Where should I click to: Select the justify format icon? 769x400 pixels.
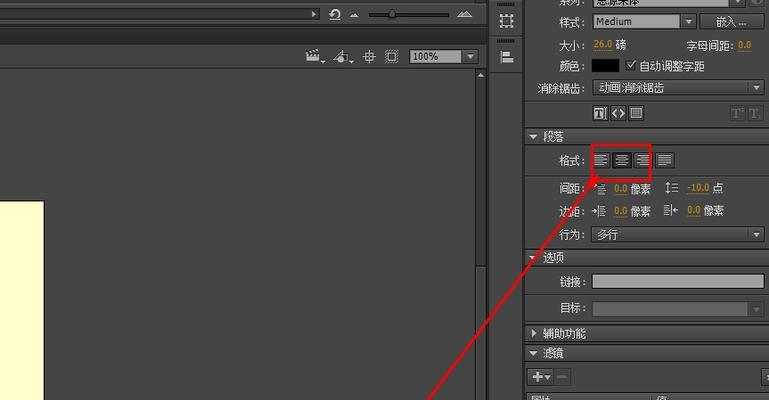pyautogui.click(x=665, y=160)
